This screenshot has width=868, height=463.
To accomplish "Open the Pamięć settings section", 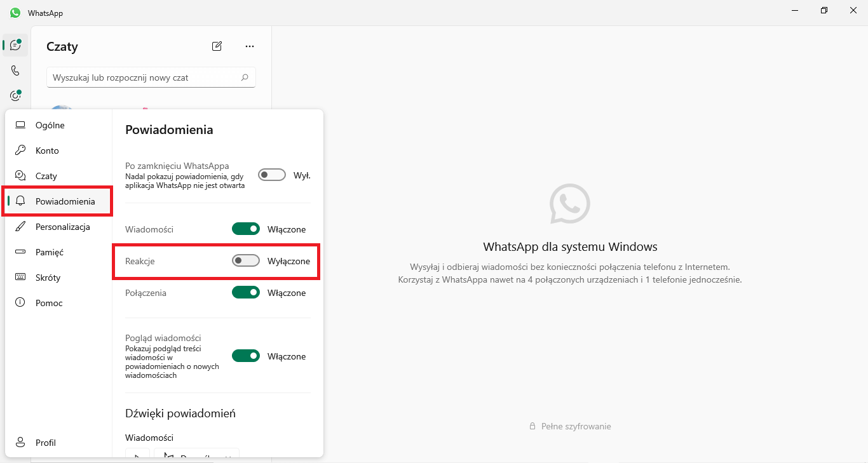I will (58, 252).
